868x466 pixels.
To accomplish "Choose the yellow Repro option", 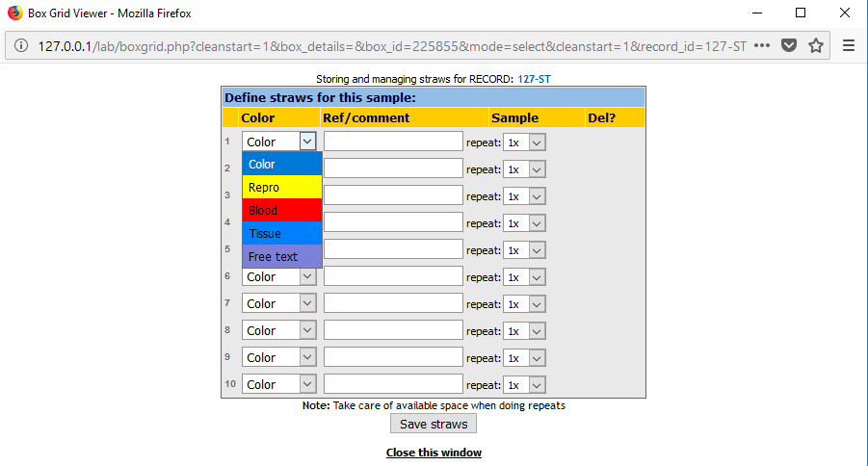I will click(x=282, y=187).
